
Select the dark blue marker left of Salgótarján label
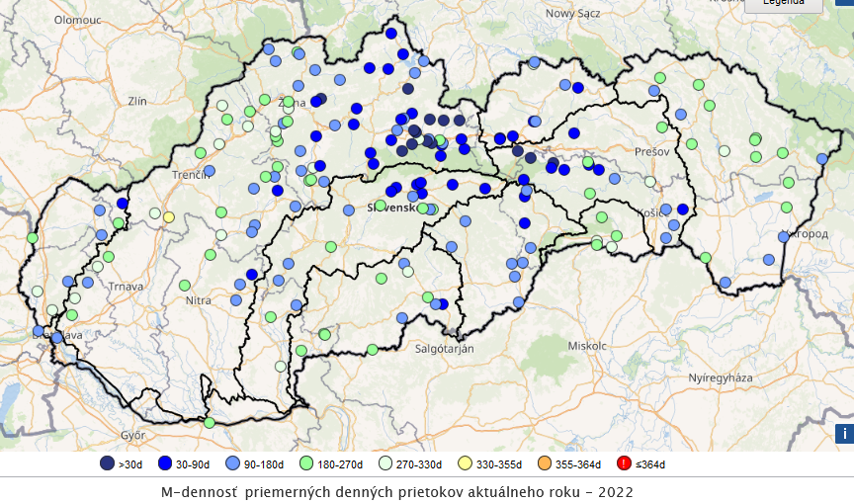point(443,304)
